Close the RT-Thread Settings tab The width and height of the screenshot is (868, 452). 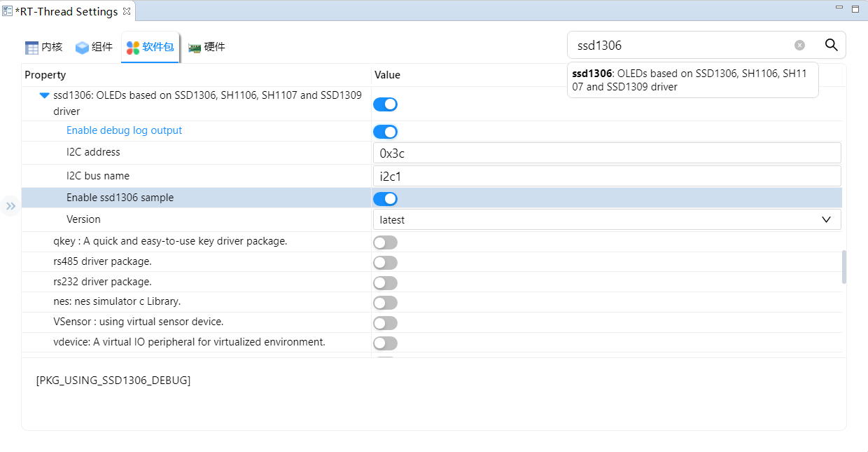[127, 11]
